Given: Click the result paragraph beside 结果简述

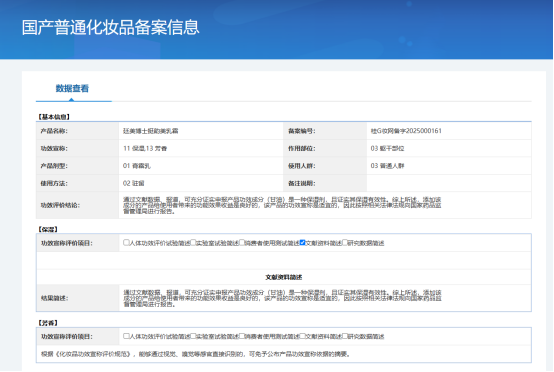Looking at the screenshot, I should click(282, 298).
